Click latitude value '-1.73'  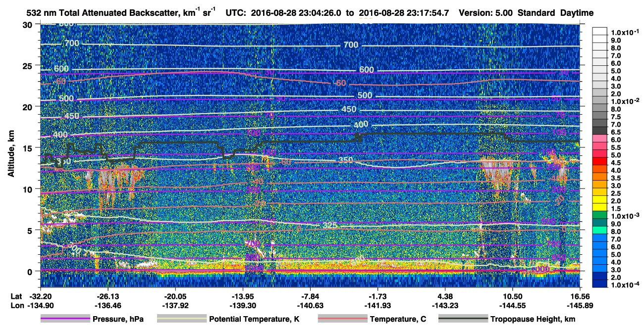(377, 296)
